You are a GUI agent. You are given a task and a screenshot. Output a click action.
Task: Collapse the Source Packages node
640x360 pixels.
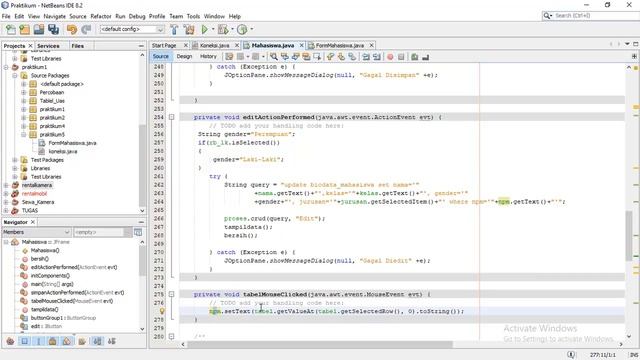[x=15, y=76]
